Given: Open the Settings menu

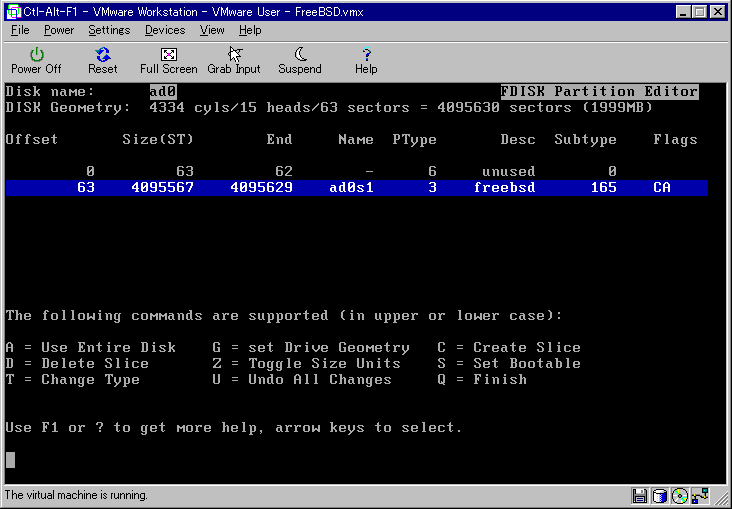Looking at the screenshot, I should [x=109, y=30].
